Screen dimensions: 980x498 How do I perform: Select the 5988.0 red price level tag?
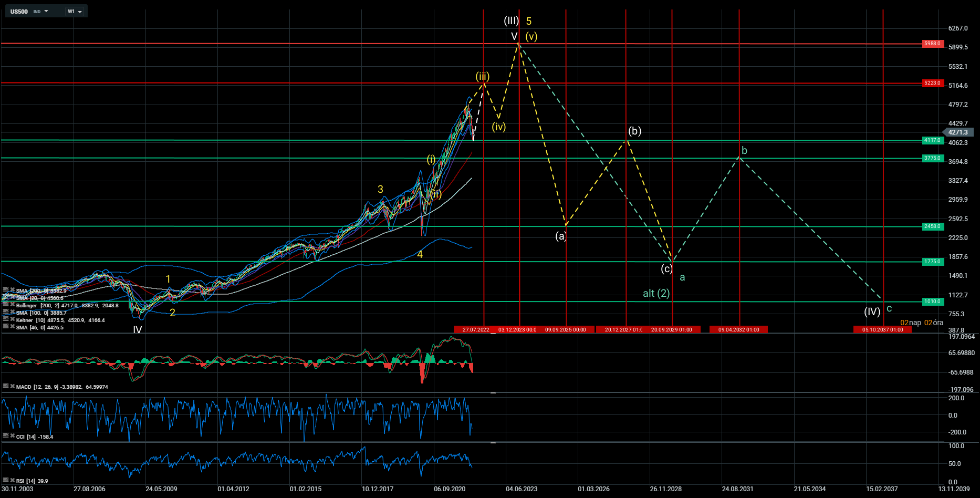[x=933, y=44]
